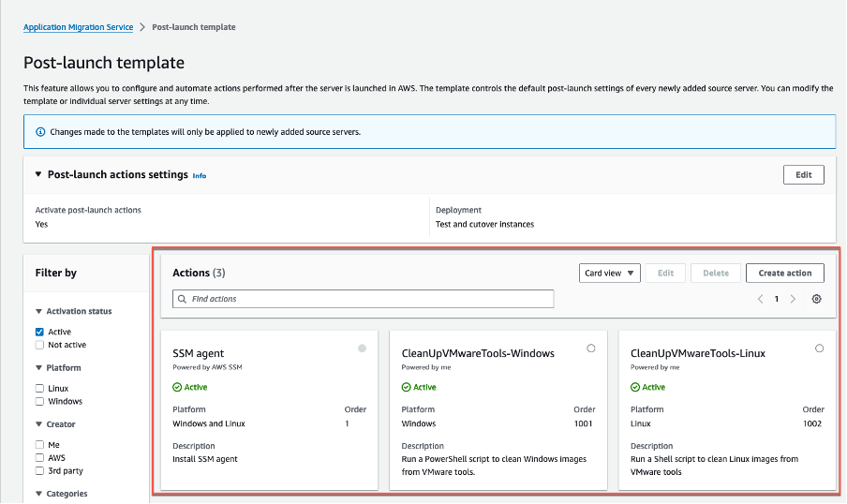Open the Card view dropdown
The width and height of the screenshot is (847, 504).
click(609, 273)
